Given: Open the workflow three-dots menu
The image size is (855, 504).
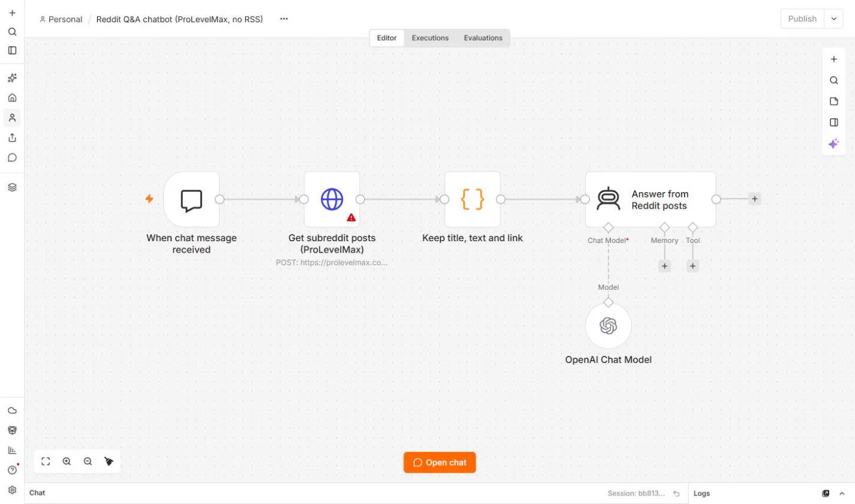Looking at the screenshot, I should [284, 19].
